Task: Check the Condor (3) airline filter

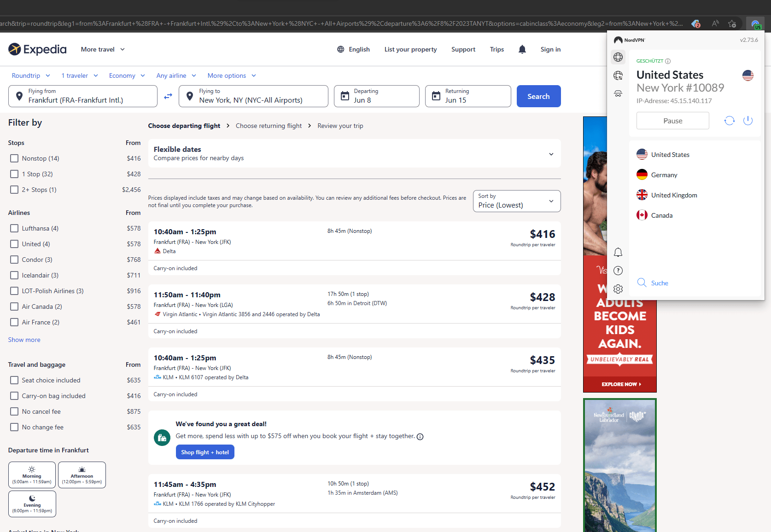Action: point(14,260)
